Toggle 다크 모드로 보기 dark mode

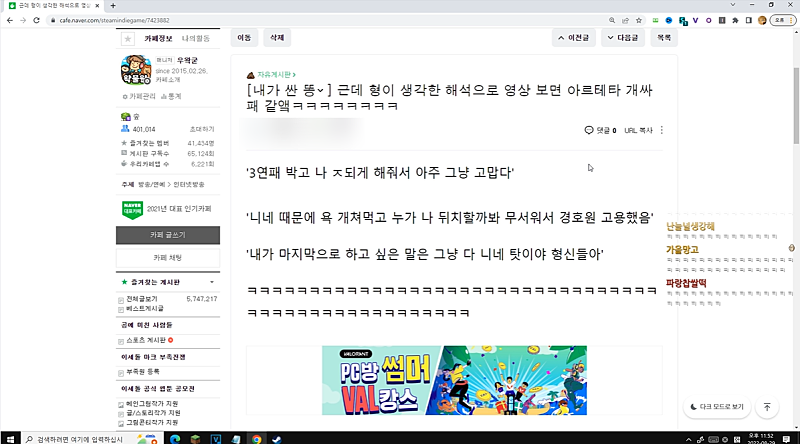tap(717, 407)
